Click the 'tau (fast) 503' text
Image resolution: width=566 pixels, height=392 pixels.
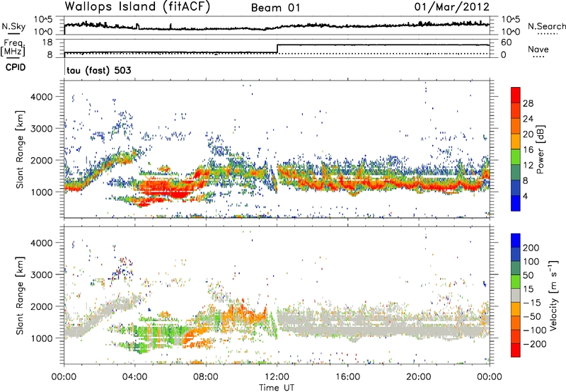coord(99,70)
